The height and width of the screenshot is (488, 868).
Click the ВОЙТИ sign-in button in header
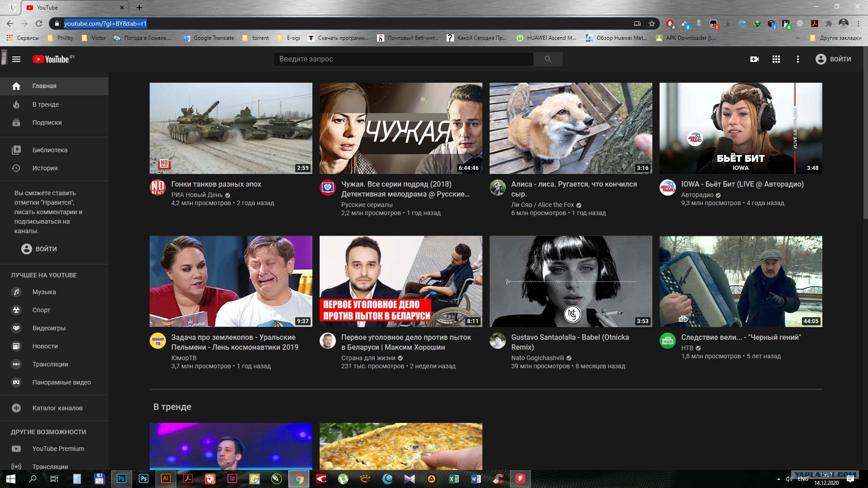click(833, 59)
